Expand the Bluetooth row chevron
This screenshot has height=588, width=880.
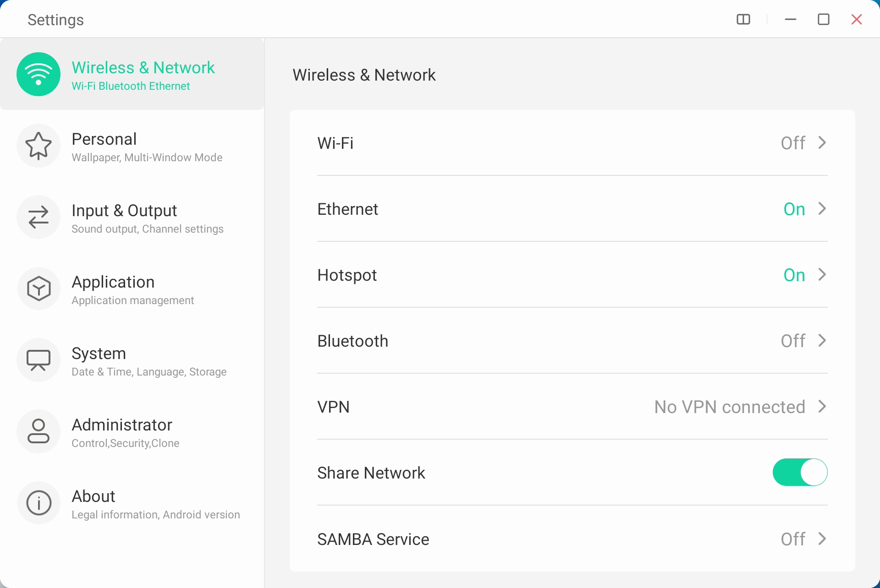(x=822, y=341)
